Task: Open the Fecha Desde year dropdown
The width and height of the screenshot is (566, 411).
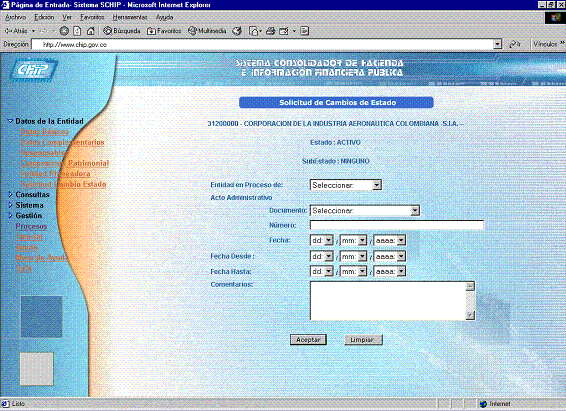Action: point(389,257)
